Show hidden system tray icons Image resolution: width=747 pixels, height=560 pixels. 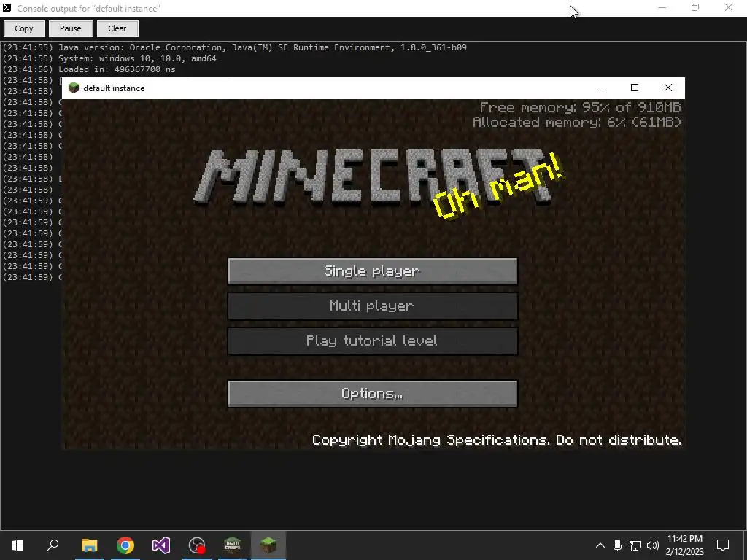tap(600, 545)
